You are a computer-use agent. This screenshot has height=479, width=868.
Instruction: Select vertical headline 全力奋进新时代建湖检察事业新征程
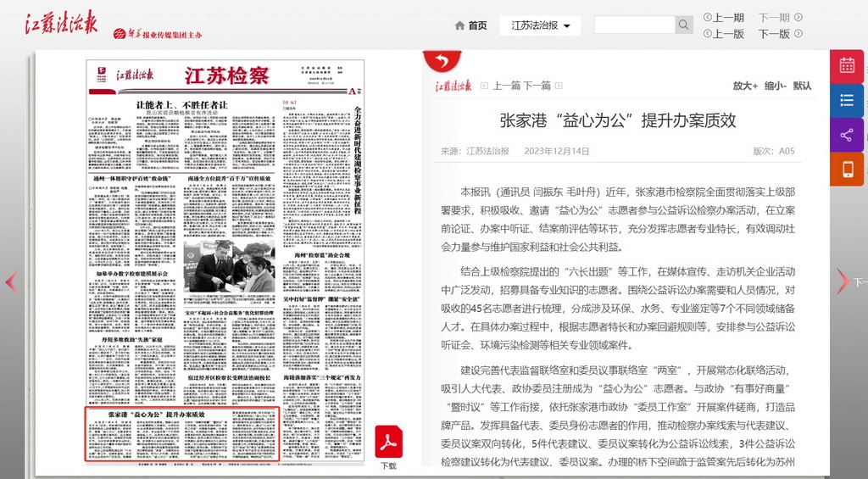(x=358, y=160)
